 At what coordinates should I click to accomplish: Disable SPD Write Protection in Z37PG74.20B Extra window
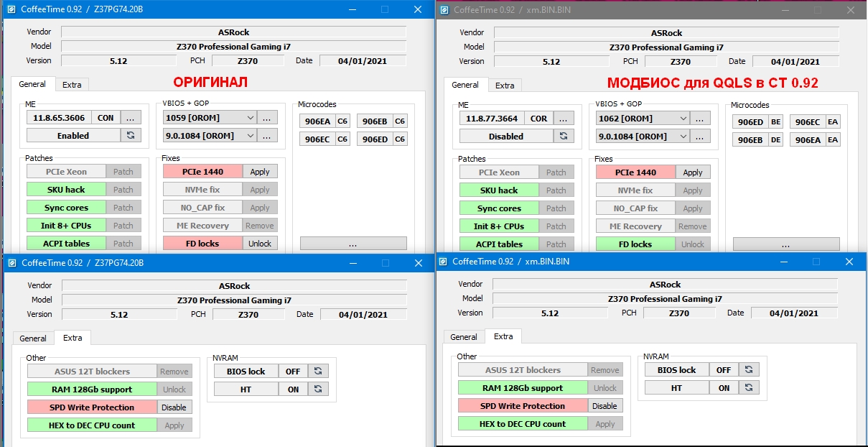(174, 407)
